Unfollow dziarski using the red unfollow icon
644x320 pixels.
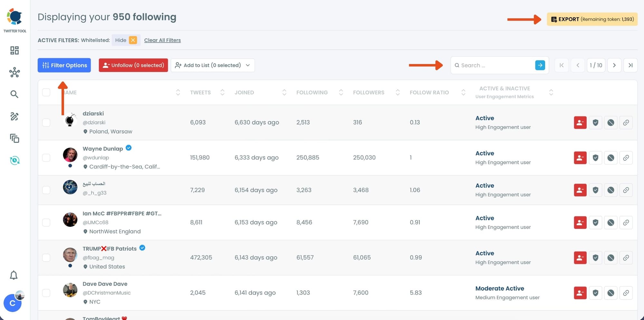580,123
